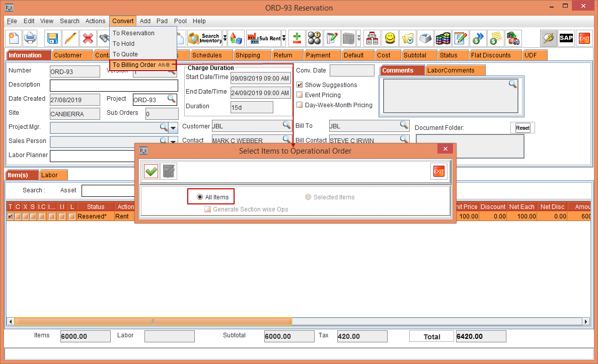Click the pencil edit icon
The image size is (598, 364).
(x=70, y=38)
